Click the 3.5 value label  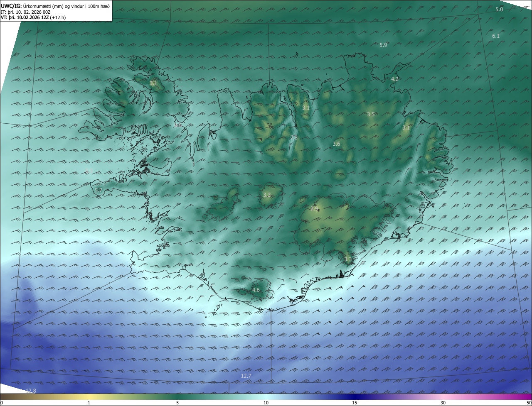tap(371, 114)
